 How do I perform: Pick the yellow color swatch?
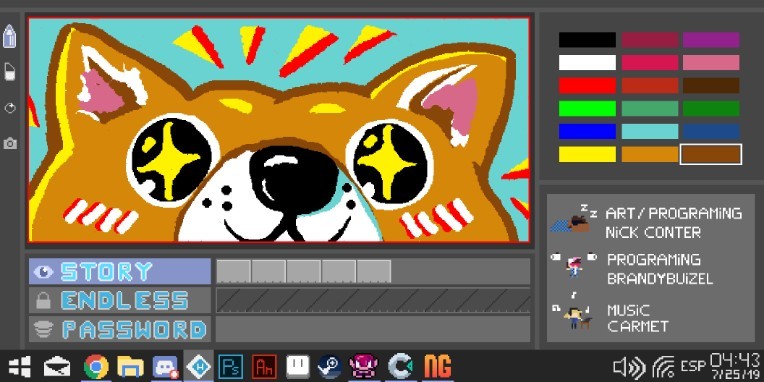(587, 154)
